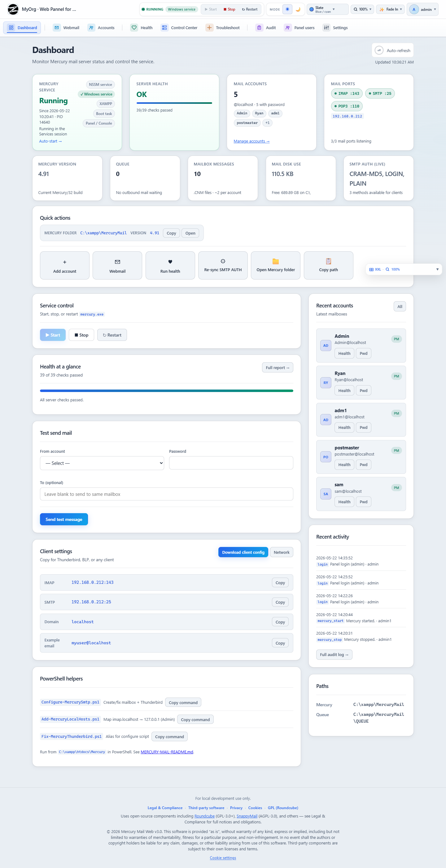This screenshot has width=446, height=868.
Task: Click the MyOrg logo icon
Action: 13,9
